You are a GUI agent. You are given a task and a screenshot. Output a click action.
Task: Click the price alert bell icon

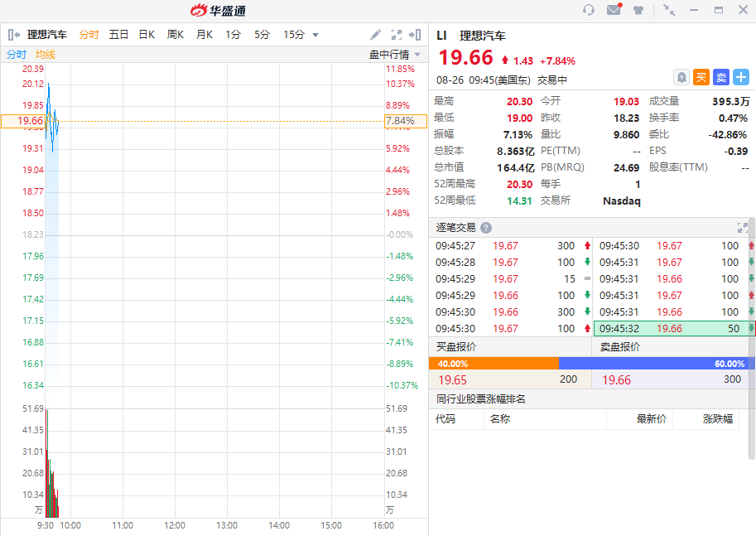click(681, 77)
